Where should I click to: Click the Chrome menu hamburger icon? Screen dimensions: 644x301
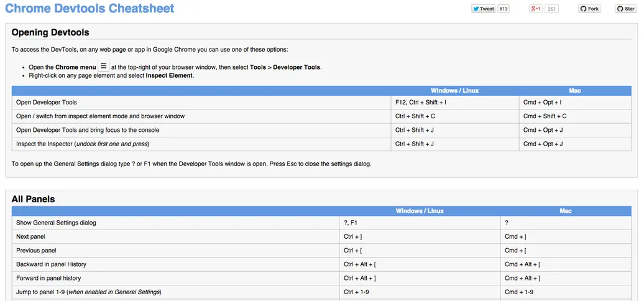pos(103,66)
